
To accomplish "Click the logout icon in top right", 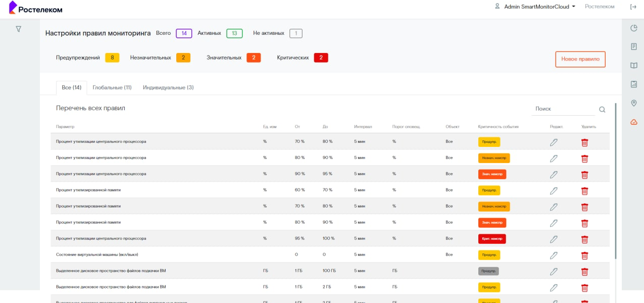I will (x=633, y=7).
